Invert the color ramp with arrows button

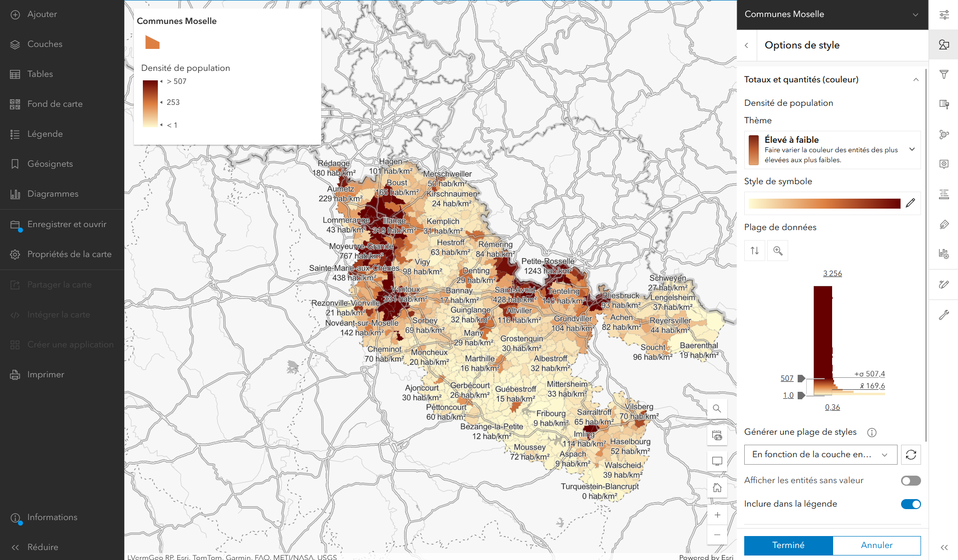pos(755,251)
